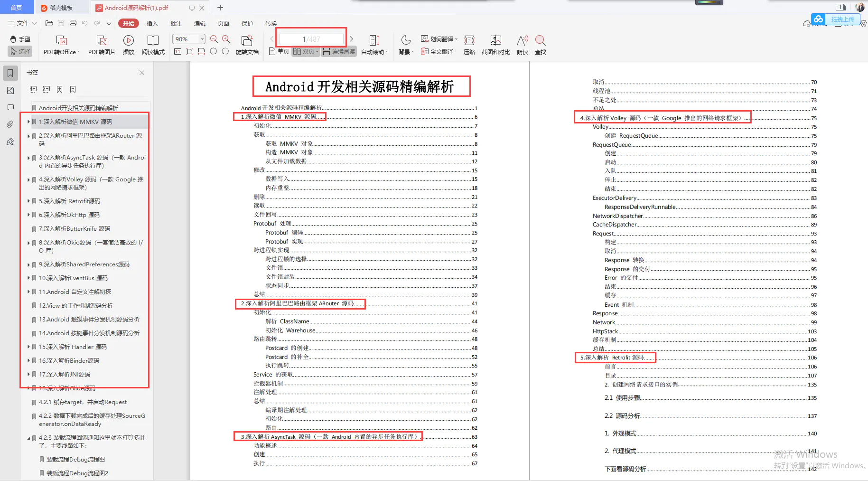The width and height of the screenshot is (868, 481).
Task: Open the attachments paperclip sidebar icon
Action: point(10,124)
